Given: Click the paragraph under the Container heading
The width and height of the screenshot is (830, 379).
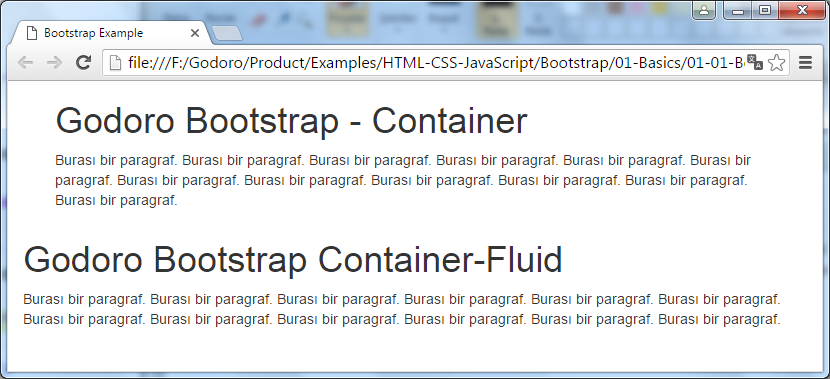Looking at the screenshot, I should click(403, 181).
